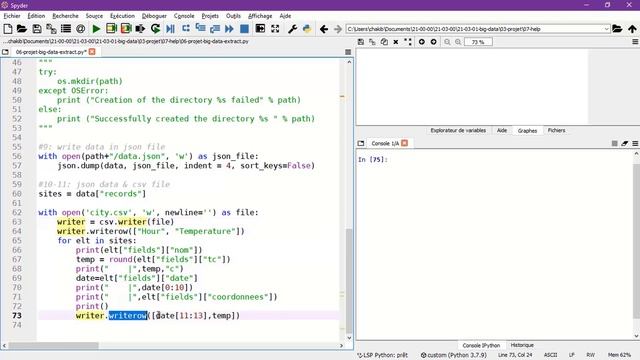
Task: Open Preferences with the wrench icon
Action: [292, 29]
